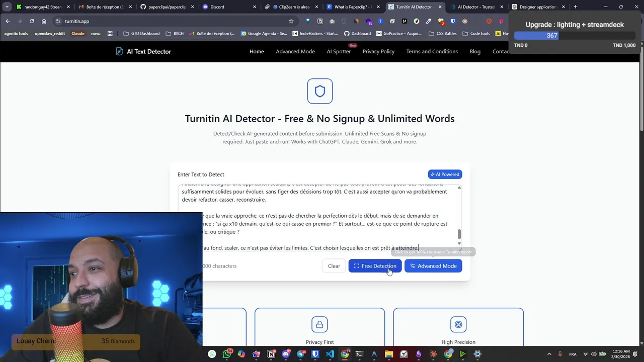
Task: Open Copilot from the taskbar
Action: tap(242, 354)
